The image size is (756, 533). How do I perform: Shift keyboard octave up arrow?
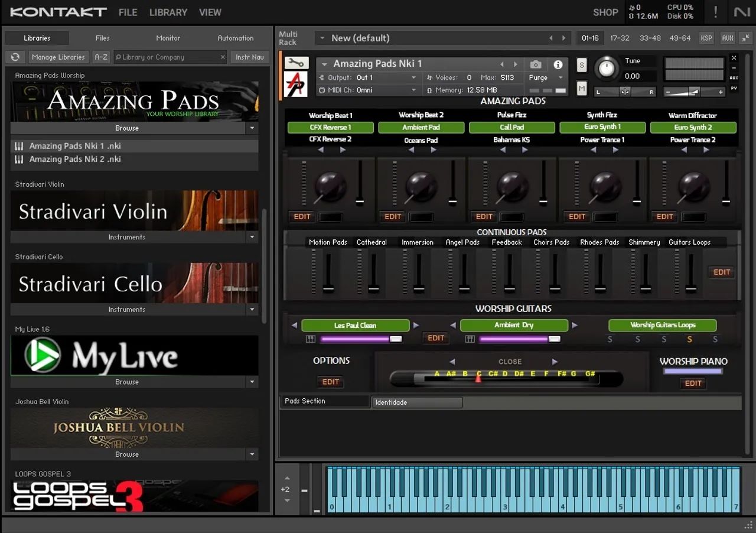pos(287,478)
